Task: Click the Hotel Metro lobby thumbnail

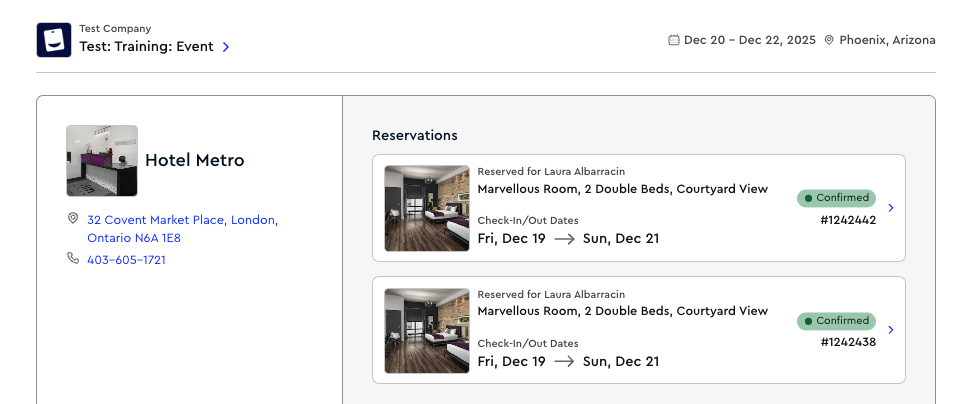Action: click(102, 160)
